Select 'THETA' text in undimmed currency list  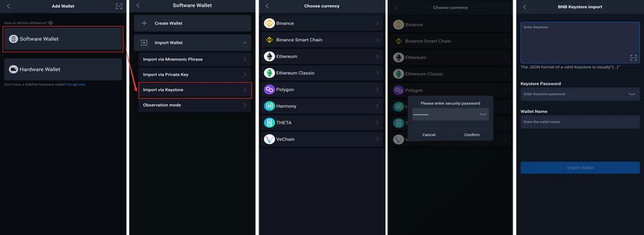coord(284,123)
